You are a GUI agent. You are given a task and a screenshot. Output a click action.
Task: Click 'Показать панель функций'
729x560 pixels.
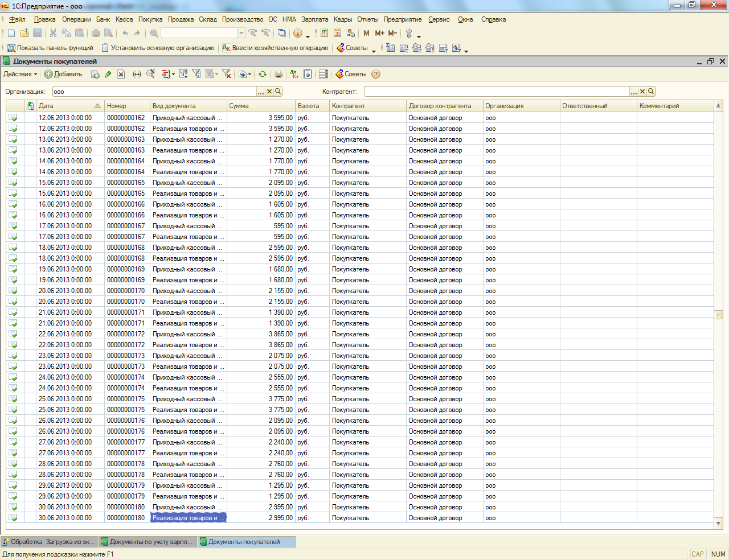(x=50, y=48)
